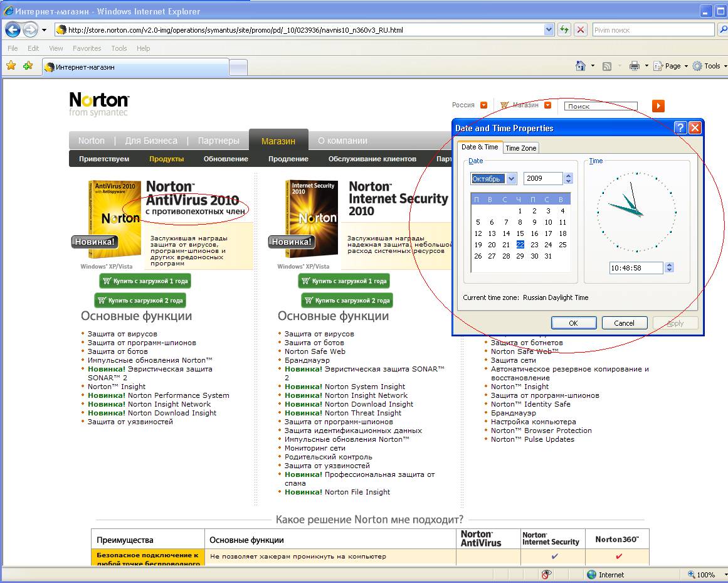
Task: Decrease the year 2009 spinner
Action: [x=569, y=181]
